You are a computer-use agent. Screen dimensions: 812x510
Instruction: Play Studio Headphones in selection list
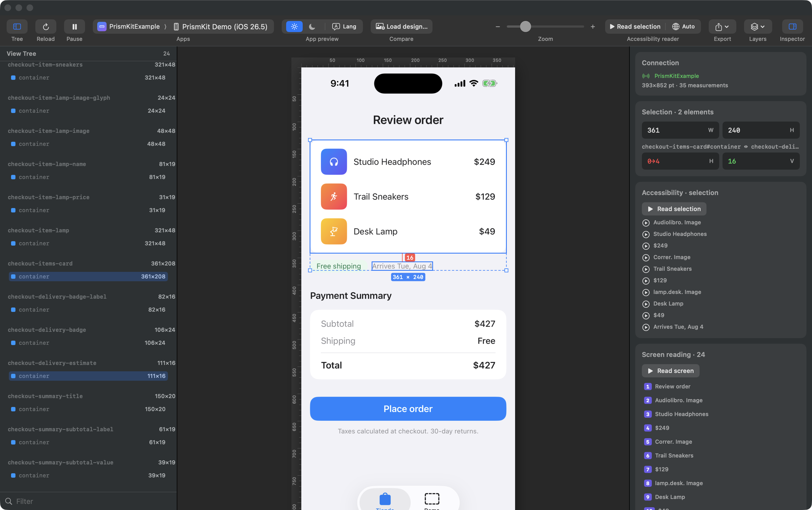(x=646, y=234)
